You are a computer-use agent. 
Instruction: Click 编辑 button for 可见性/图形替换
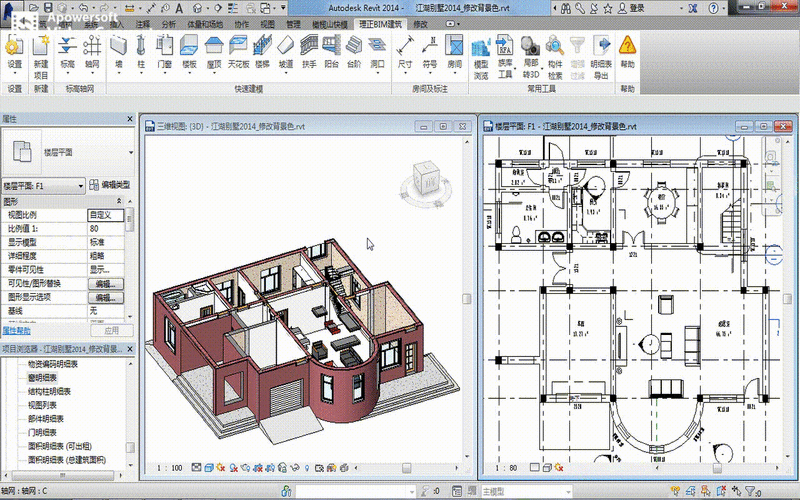click(x=105, y=284)
